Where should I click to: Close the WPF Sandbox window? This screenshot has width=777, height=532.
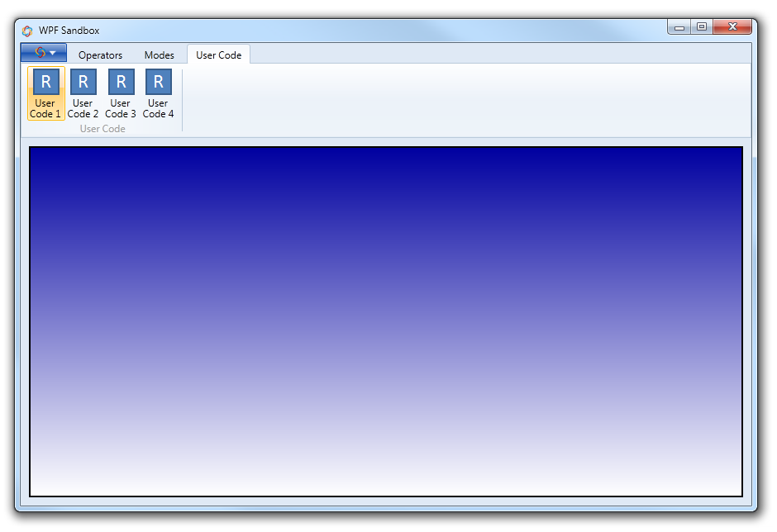(732, 27)
